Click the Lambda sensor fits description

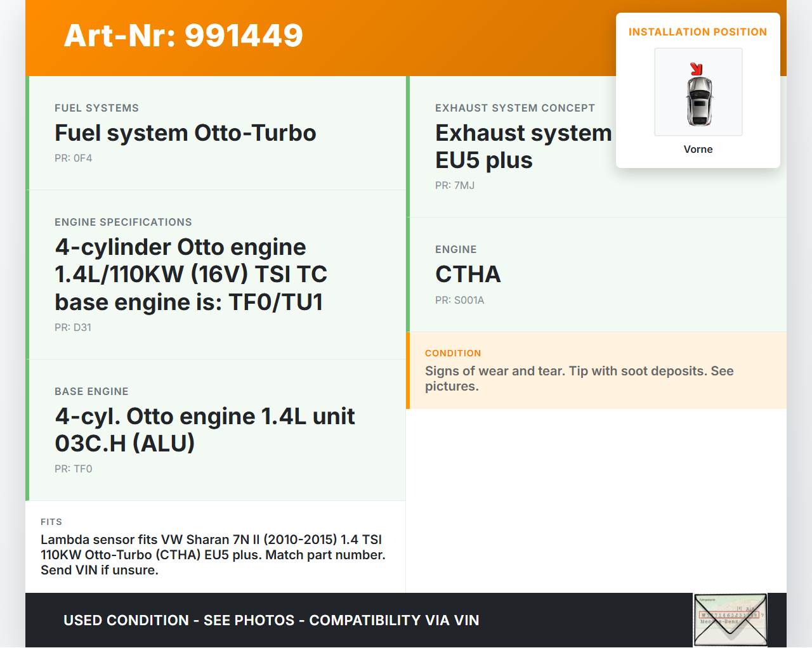213,555
